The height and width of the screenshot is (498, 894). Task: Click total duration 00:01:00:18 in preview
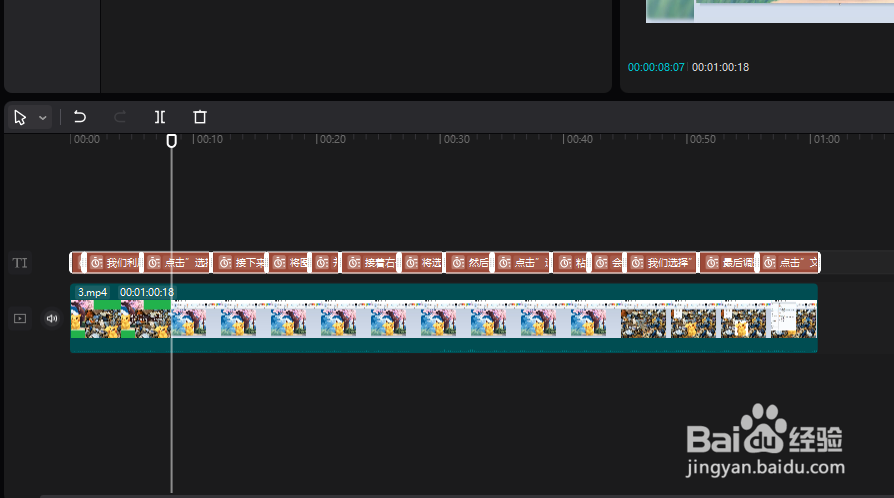720,67
